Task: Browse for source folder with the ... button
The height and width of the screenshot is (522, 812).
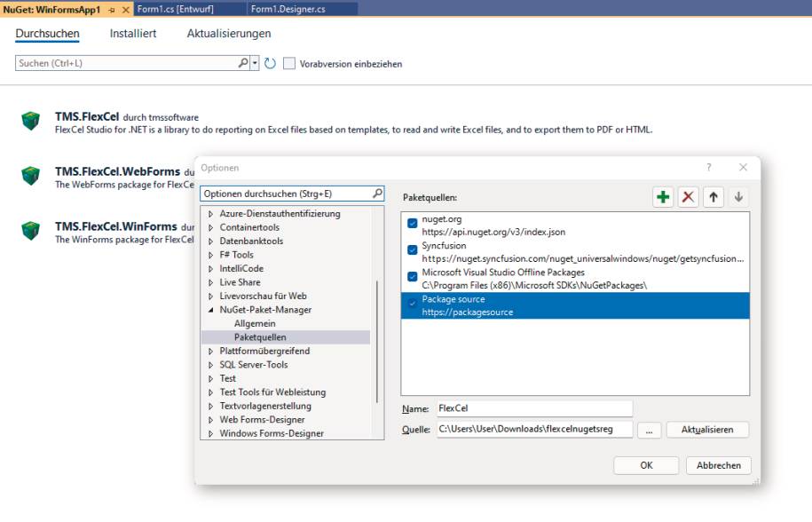Action: [x=649, y=430]
